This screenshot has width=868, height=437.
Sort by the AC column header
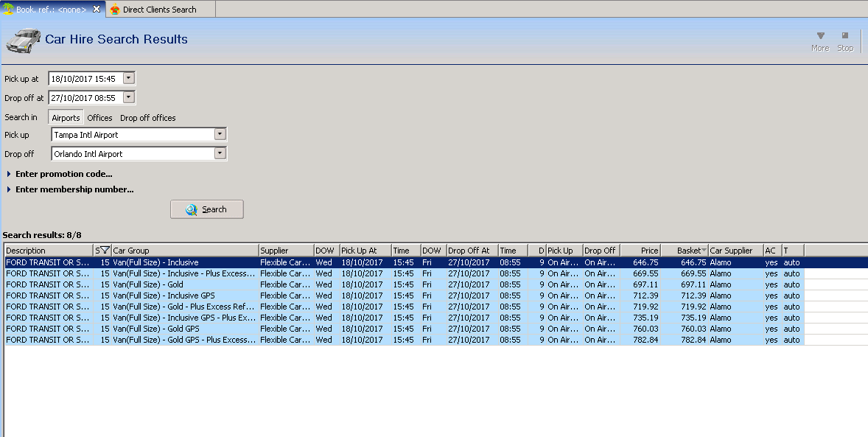pos(772,251)
